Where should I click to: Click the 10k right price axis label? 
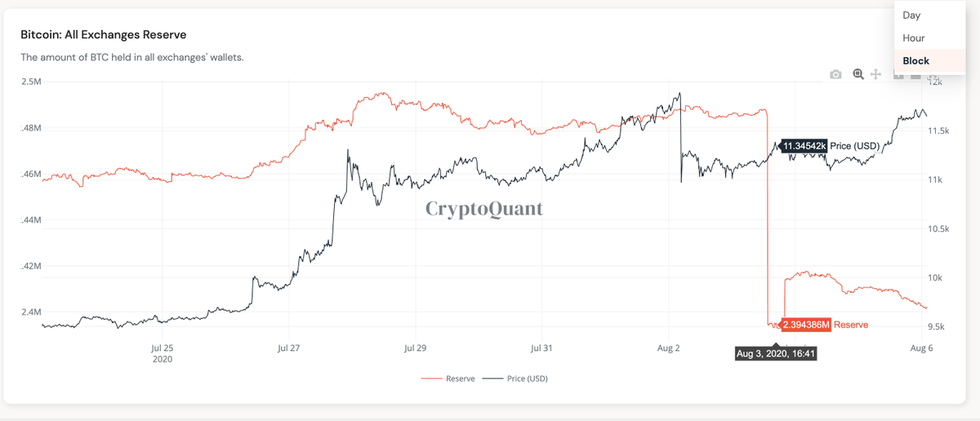click(935, 277)
